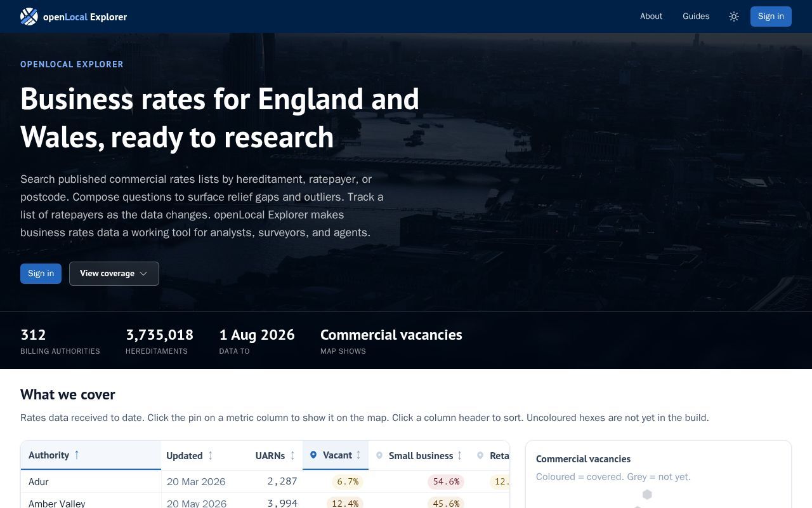Viewport: 812px width, 508px height.
Task: Click the Commercial vacancies map shows stat
Action: coord(391,340)
